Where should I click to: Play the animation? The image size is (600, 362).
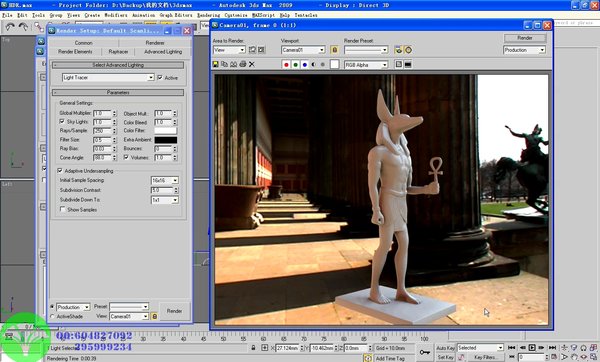tap(532, 347)
